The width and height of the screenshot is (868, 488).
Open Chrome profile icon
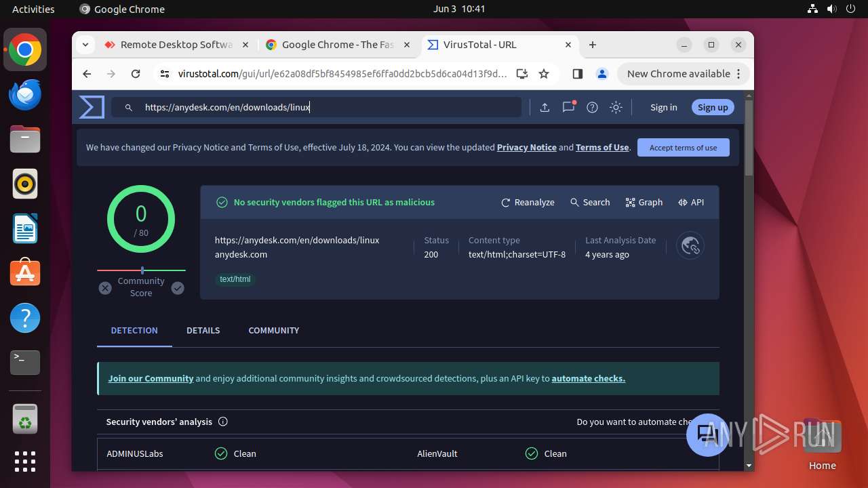pyautogui.click(x=601, y=74)
